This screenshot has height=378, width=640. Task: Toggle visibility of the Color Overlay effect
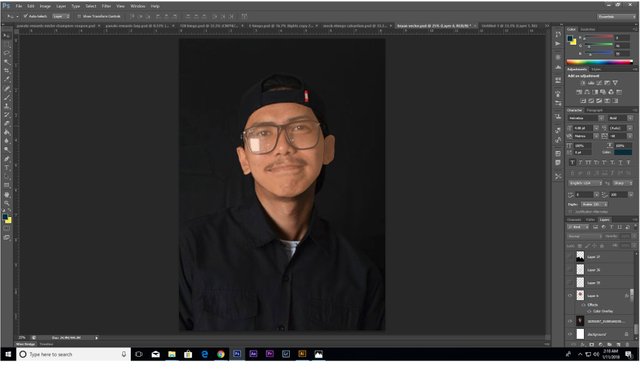(x=589, y=311)
